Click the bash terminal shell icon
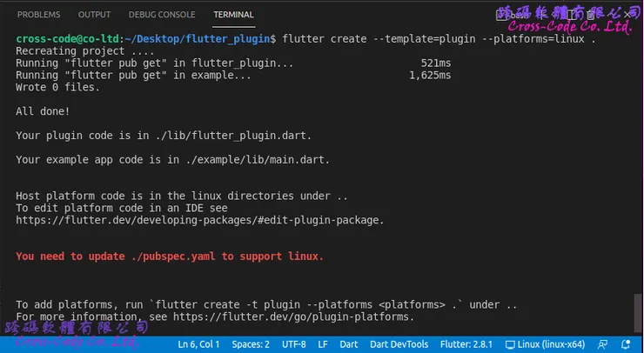Viewport: 644px width, 353px height. [504, 15]
